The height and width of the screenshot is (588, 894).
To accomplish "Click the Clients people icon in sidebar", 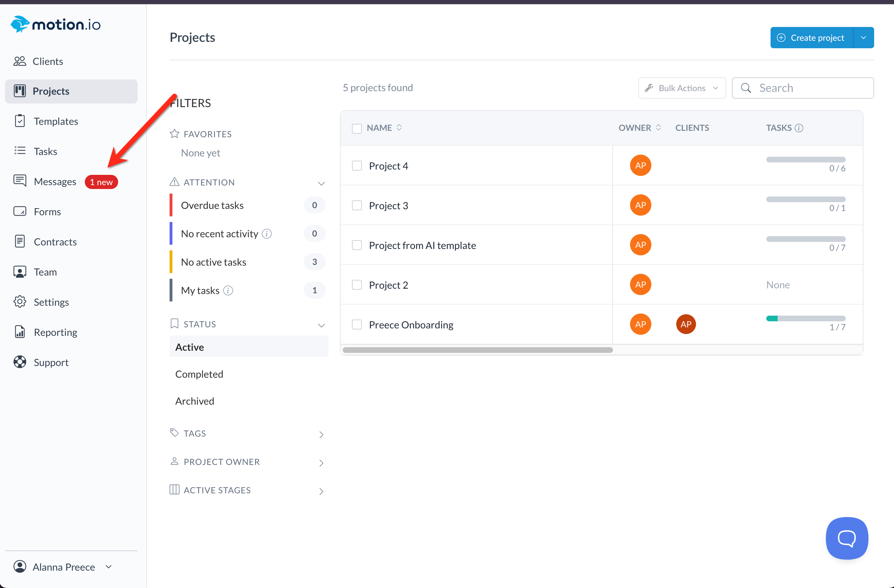I will (x=20, y=61).
